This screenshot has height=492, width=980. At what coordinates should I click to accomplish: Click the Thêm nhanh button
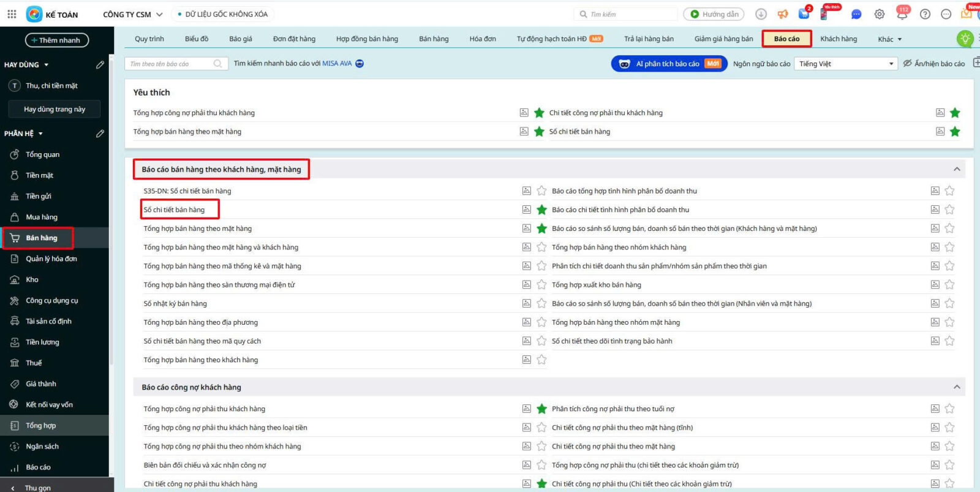coord(56,40)
